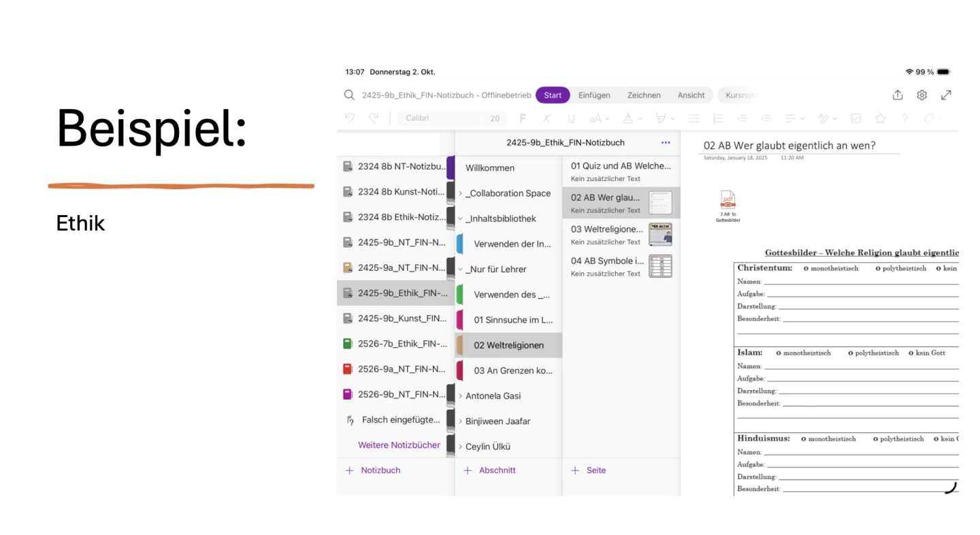Tap the search magnifier icon
980x535 pixels.
click(349, 95)
